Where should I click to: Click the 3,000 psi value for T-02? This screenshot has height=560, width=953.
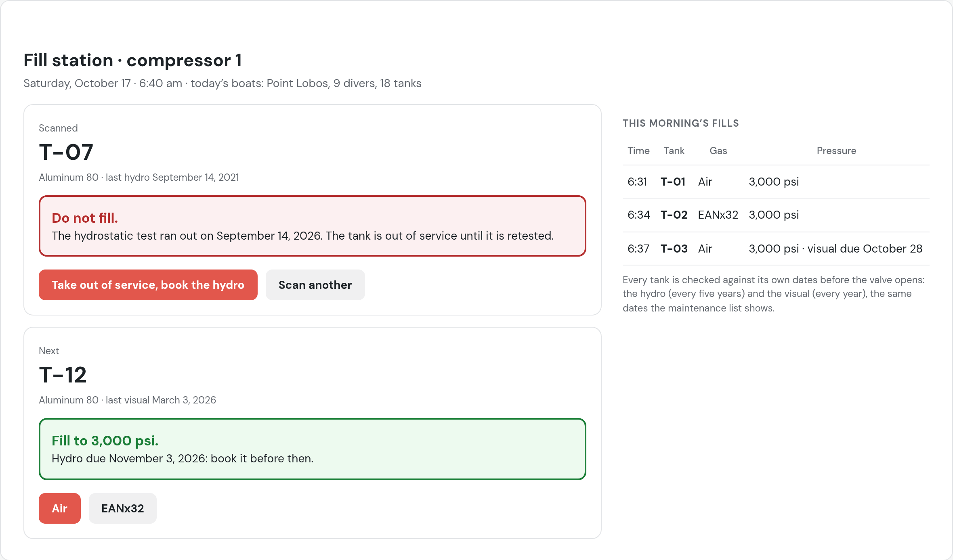(x=774, y=215)
